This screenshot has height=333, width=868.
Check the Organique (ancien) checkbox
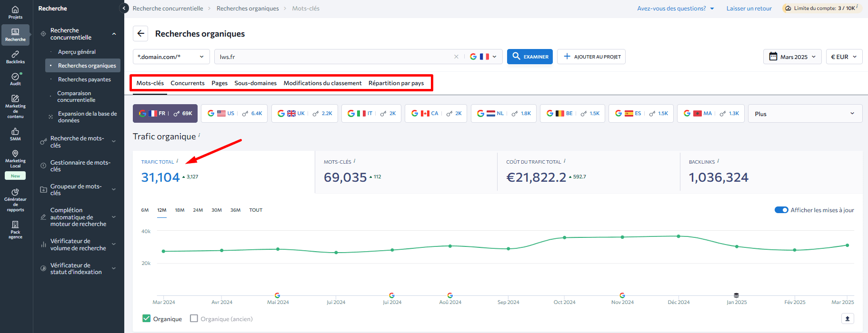[194, 318]
